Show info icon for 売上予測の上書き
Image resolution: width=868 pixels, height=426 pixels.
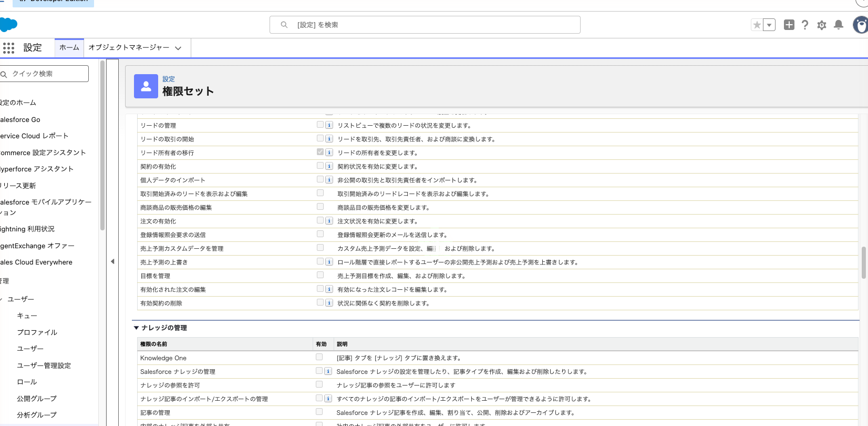[329, 262]
